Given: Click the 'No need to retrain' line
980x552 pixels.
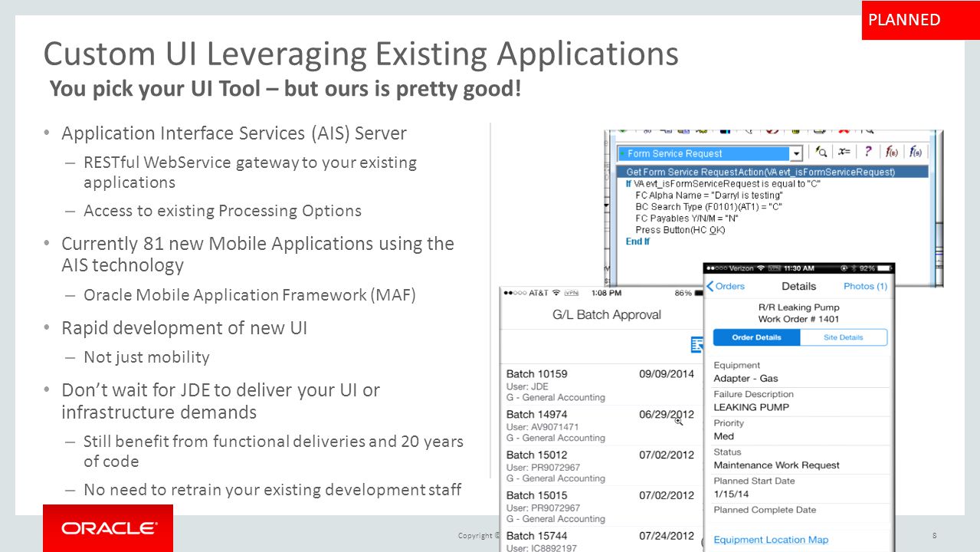Looking at the screenshot, I should 272,490.
